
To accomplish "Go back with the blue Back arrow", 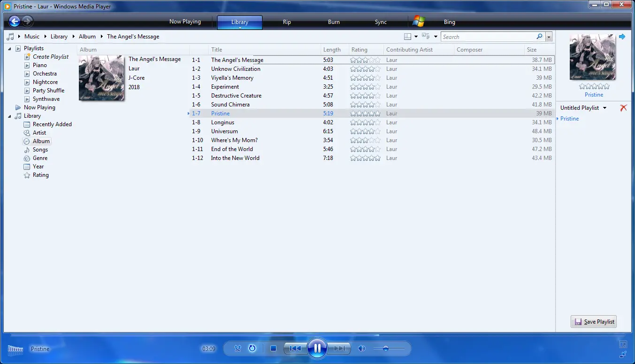I will pyautogui.click(x=15, y=21).
